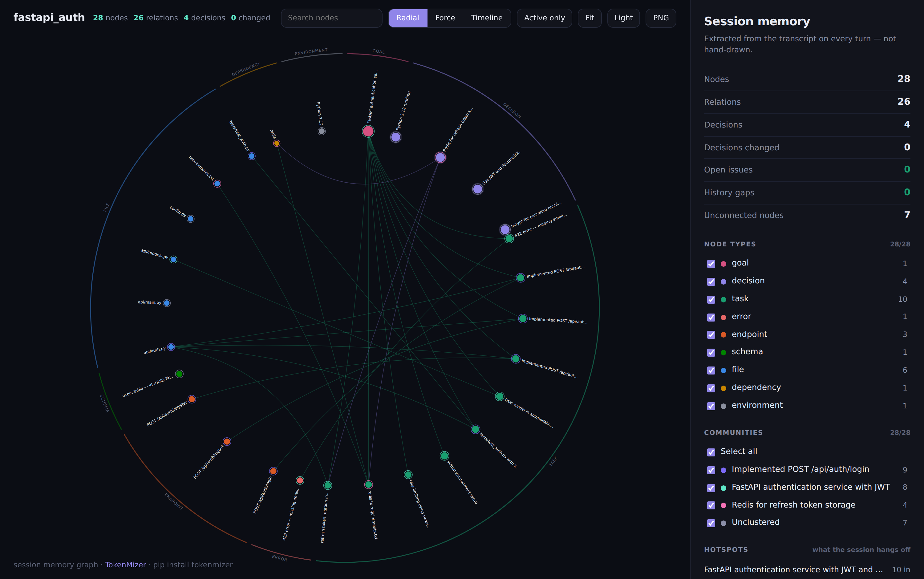Select the pink FastAPI authentication goal node

click(x=368, y=131)
